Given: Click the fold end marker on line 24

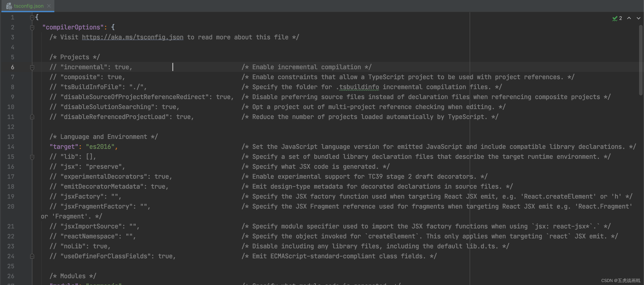Looking at the screenshot, I should pos(32,256).
